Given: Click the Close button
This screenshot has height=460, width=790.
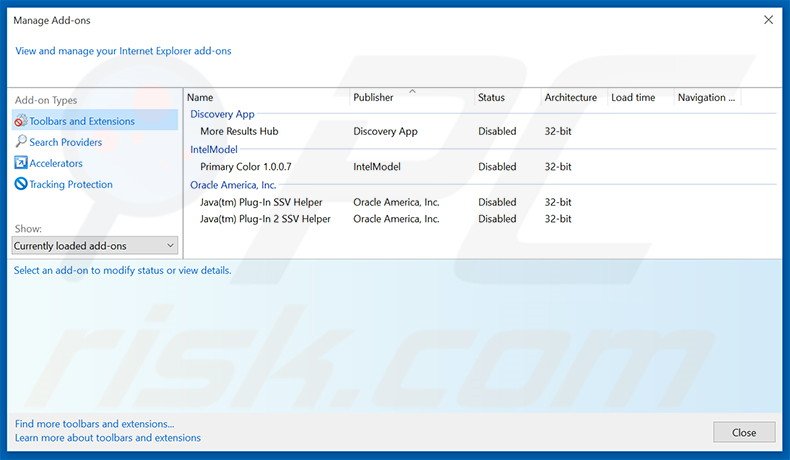Looking at the screenshot, I should [x=744, y=432].
